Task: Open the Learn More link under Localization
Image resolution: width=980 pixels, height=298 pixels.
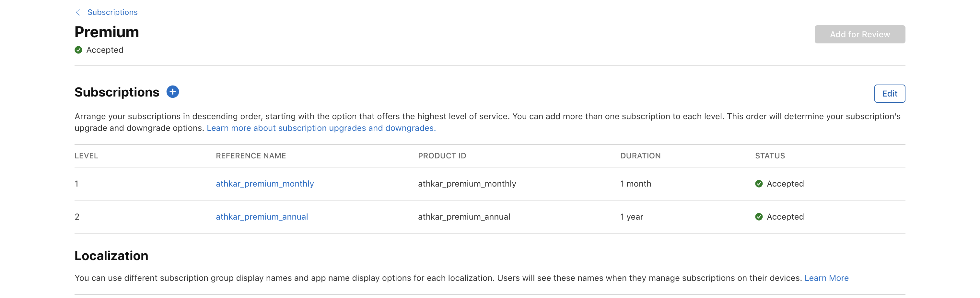Action: point(826,278)
